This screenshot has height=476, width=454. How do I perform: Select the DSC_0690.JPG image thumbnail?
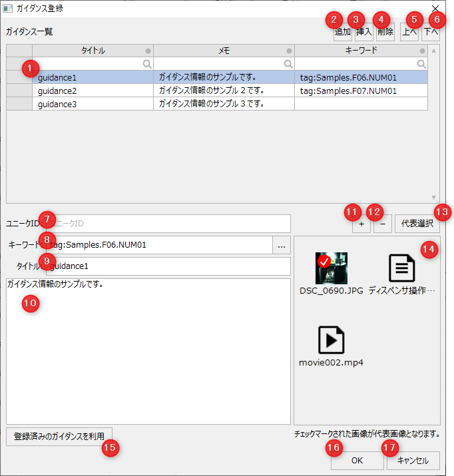[x=332, y=269]
